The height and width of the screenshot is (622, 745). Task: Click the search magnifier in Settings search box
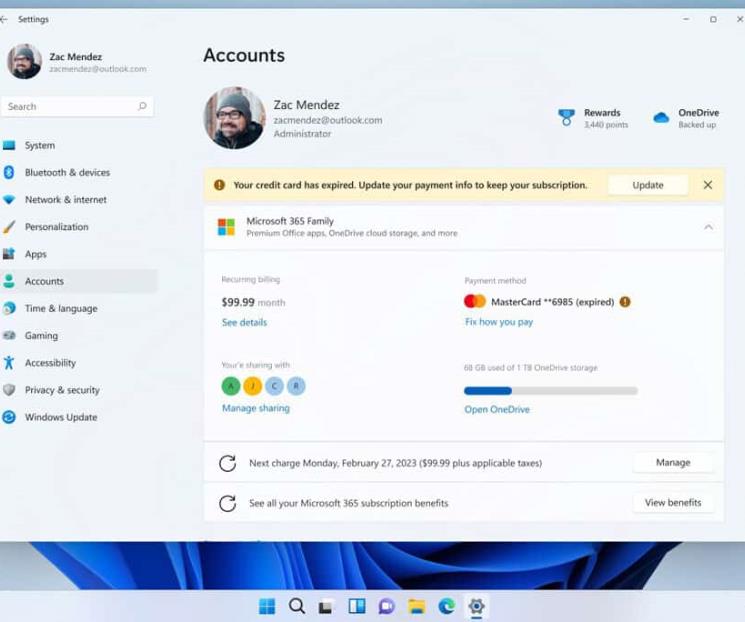pyautogui.click(x=142, y=106)
